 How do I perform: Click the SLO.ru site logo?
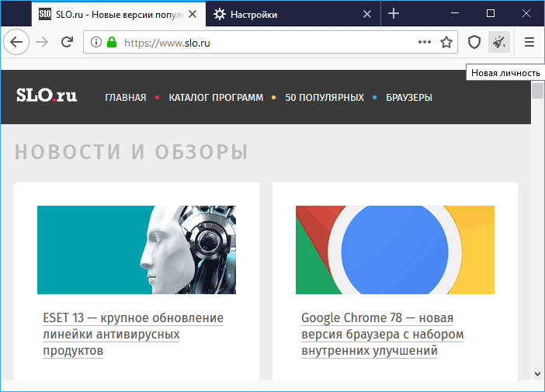click(x=47, y=95)
